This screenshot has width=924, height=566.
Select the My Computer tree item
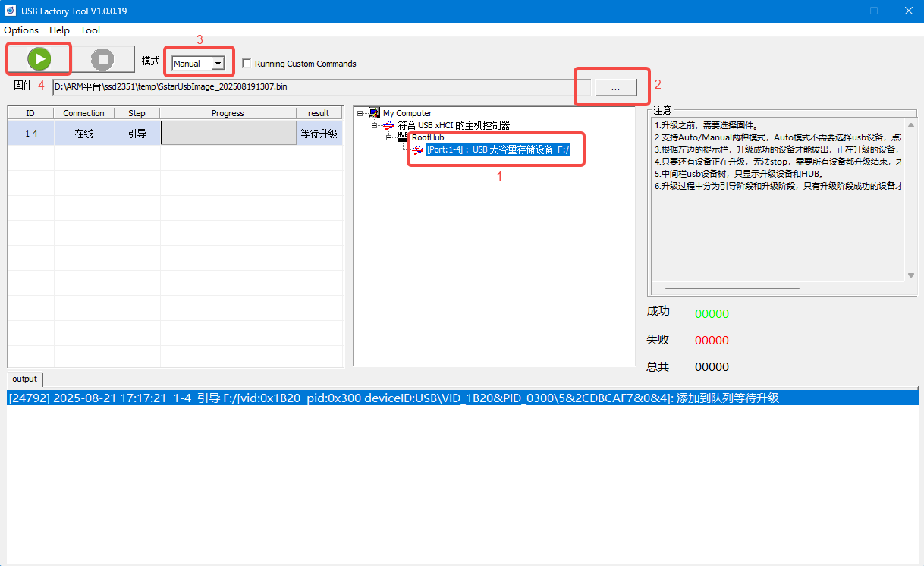click(407, 113)
